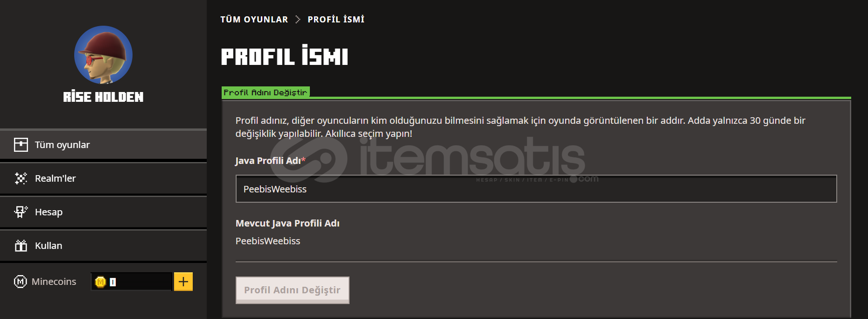
Task: Click the gold coin in balance box
Action: pos(100,282)
